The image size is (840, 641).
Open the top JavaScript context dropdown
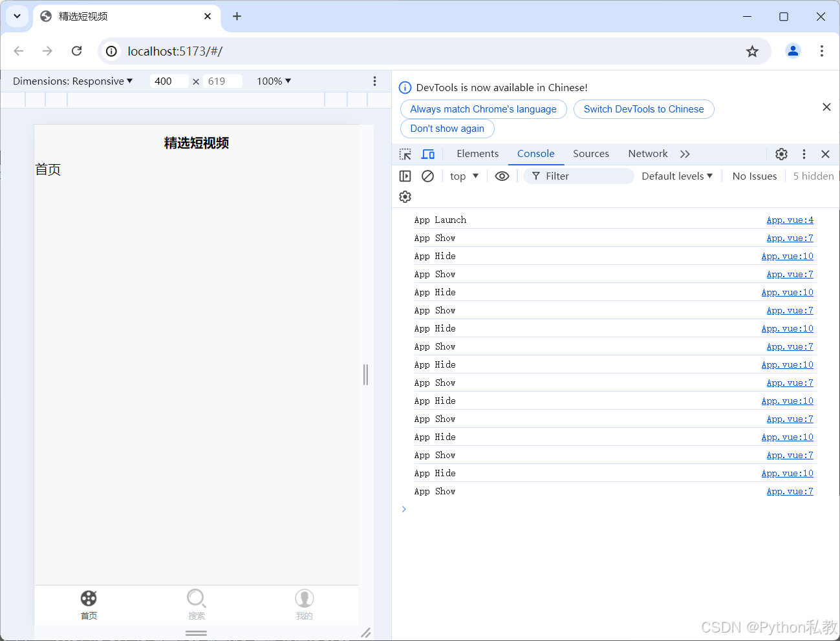pyautogui.click(x=464, y=176)
